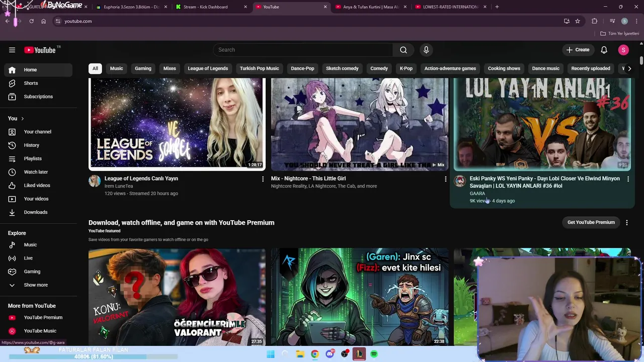Open the notifications bell
Image resolution: width=644 pixels, height=362 pixels.
(604, 50)
